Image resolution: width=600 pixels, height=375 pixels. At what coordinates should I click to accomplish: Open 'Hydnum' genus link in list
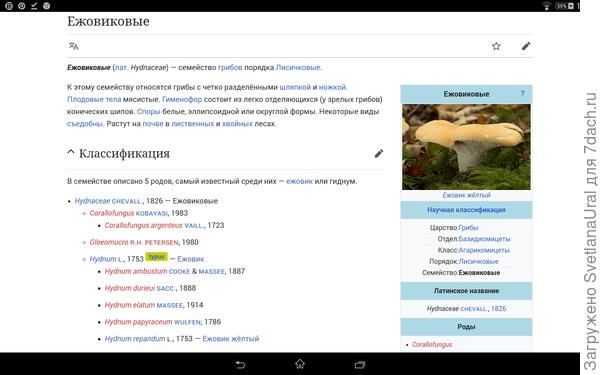coord(103,259)
